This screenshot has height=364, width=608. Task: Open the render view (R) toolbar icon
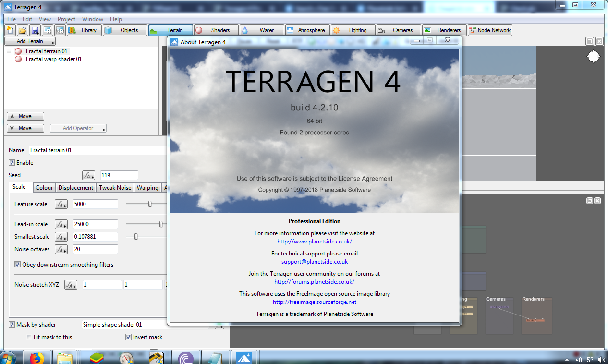(x=48, y=30)
